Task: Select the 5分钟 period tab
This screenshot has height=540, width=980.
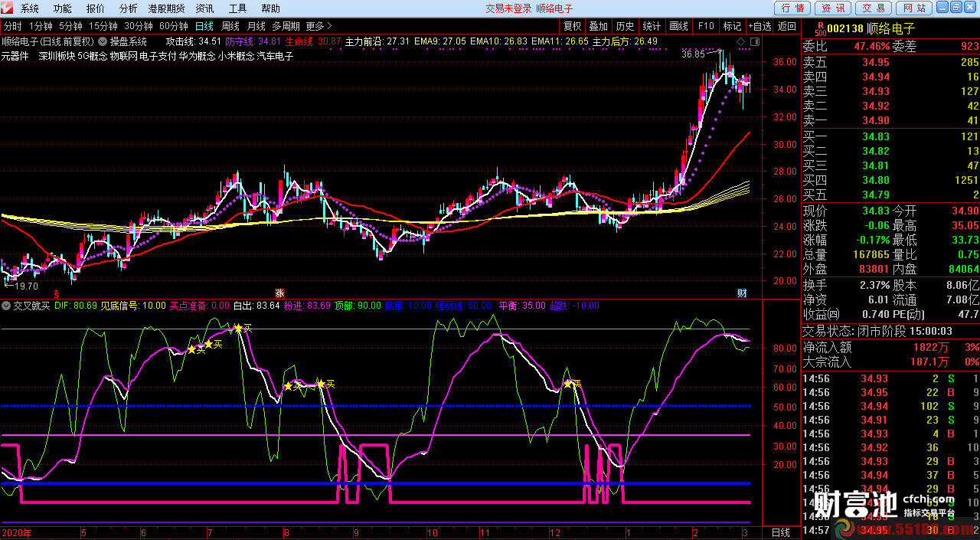Action: click(70, 26)
